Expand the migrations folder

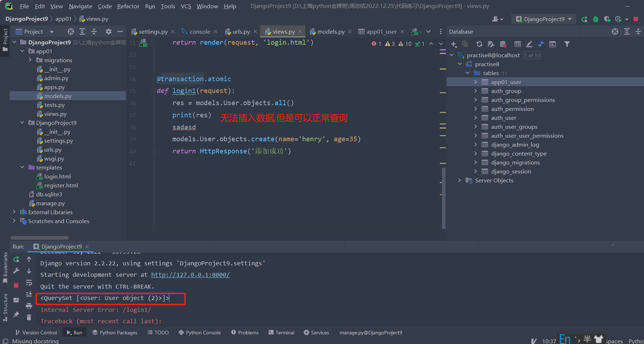[x=30, y=60]
